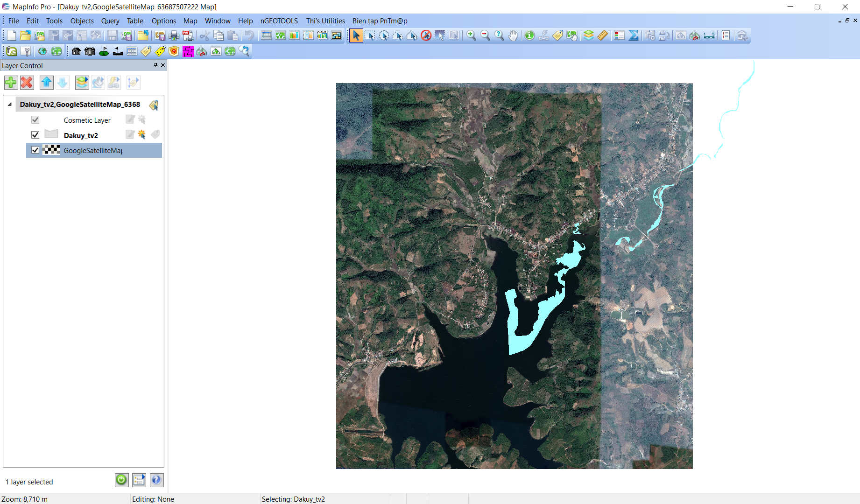
Task: Toggle Dakuy_tv2 editable pencil icon
Action: point(130,135)
